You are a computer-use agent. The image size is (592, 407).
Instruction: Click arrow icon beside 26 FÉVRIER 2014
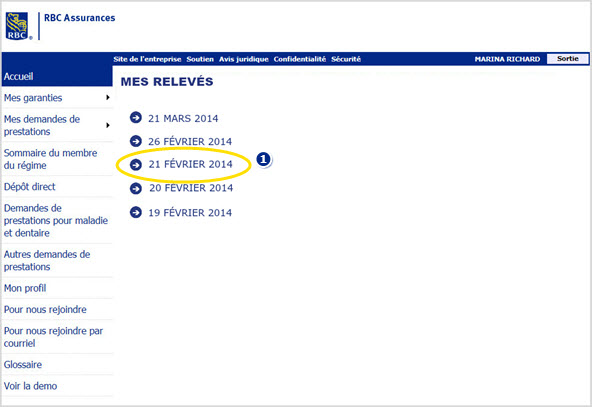tap(136, 141)
